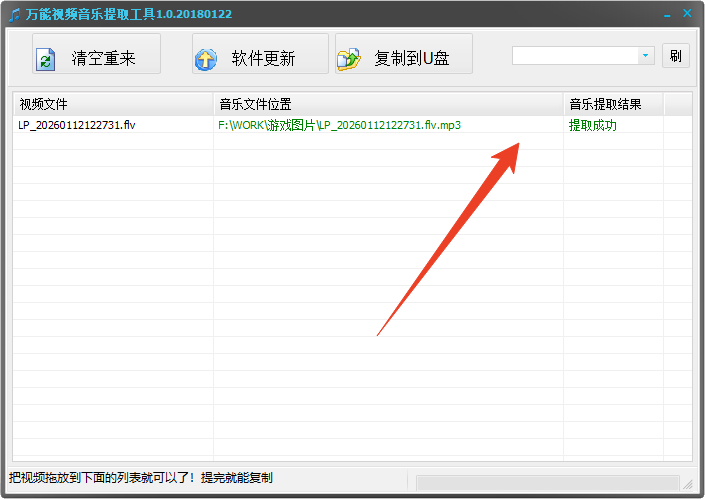Click the progress bar in the status bar

tap(547, 482)
